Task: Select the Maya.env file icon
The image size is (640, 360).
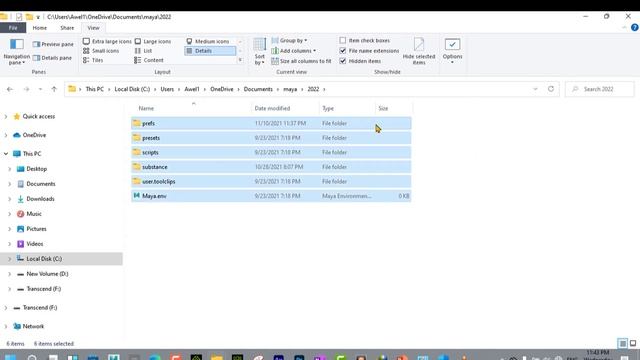Action: tap(136, 196)
